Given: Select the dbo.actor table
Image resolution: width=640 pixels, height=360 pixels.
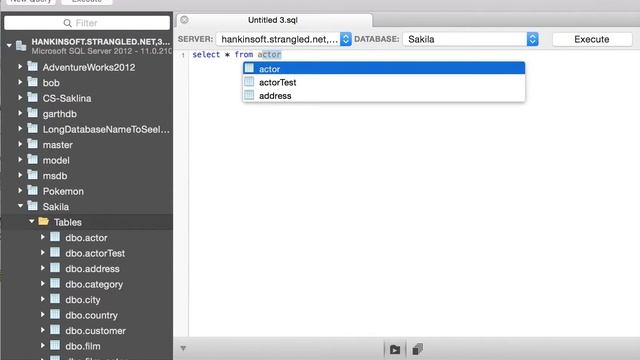Looking at the screenshot, I should click(x=86, y=238).
